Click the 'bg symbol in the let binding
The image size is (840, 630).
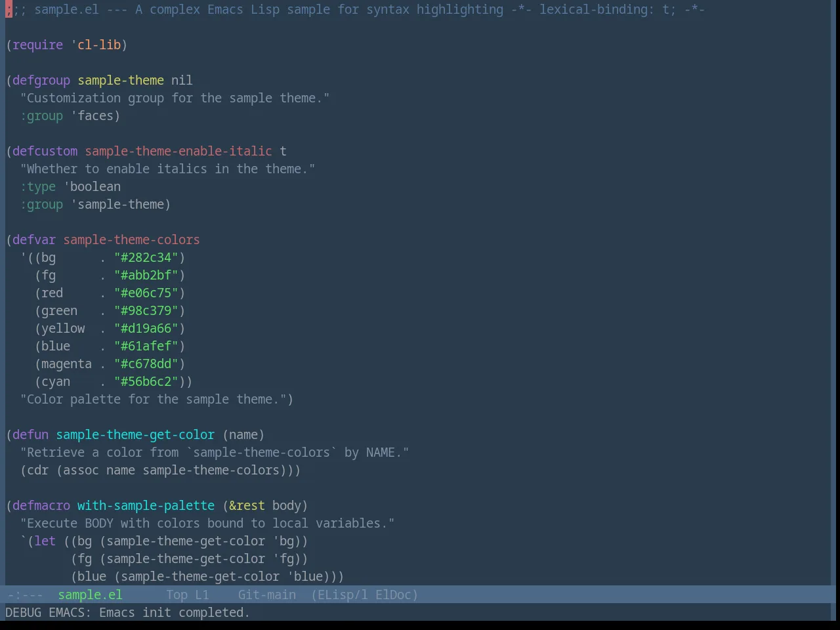[x=283, y=541]
